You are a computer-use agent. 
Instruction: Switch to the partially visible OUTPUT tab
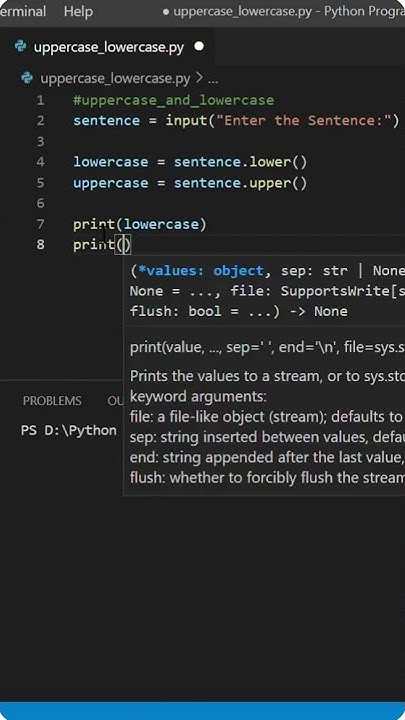115,401
